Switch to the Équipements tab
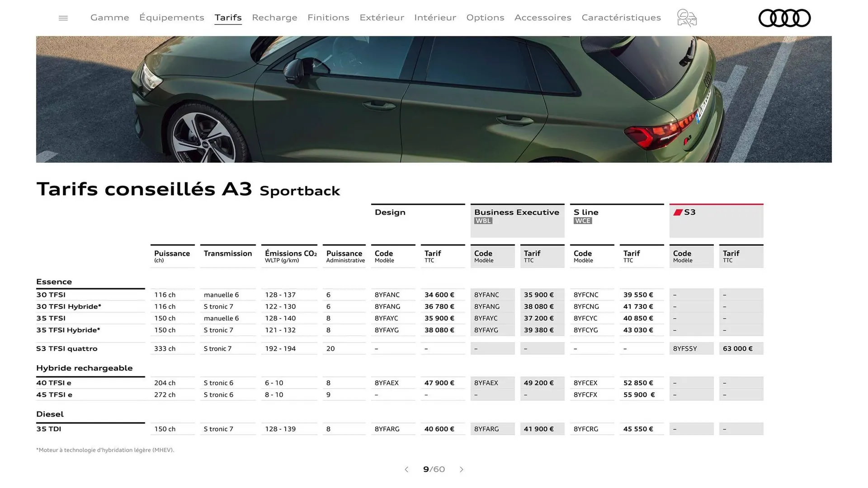The image size is (868, 488). (x=172, y=18)
